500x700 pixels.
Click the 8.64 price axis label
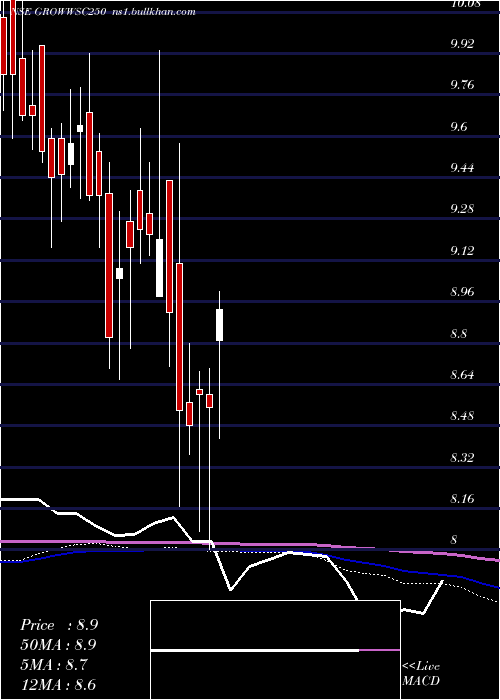462,374
